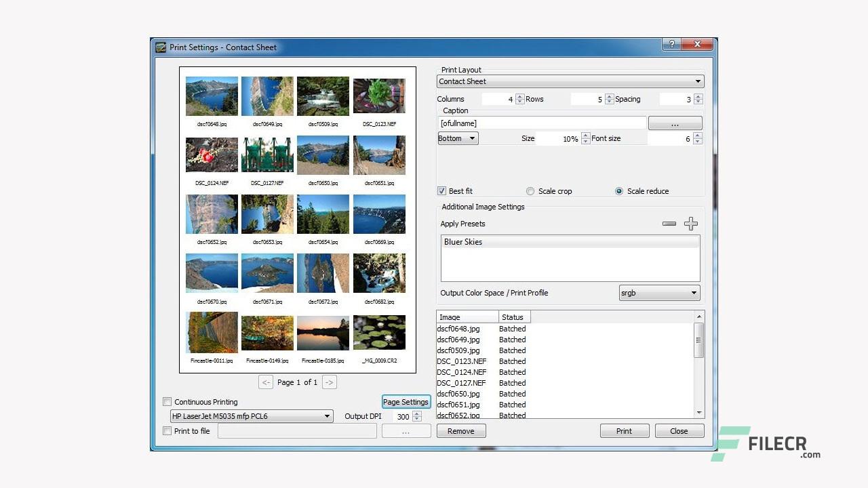Viewport: 868px width, 488px height.
Task: Click the Fincastle-0185.jpg preview thumbnail
Action: tap(323, 333)
